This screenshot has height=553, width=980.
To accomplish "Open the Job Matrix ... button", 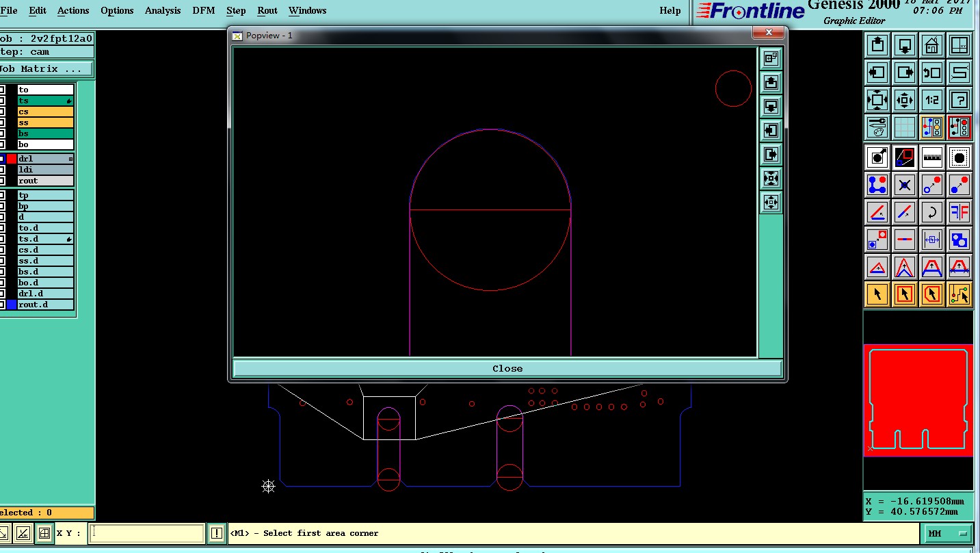I will click(46, 69).
